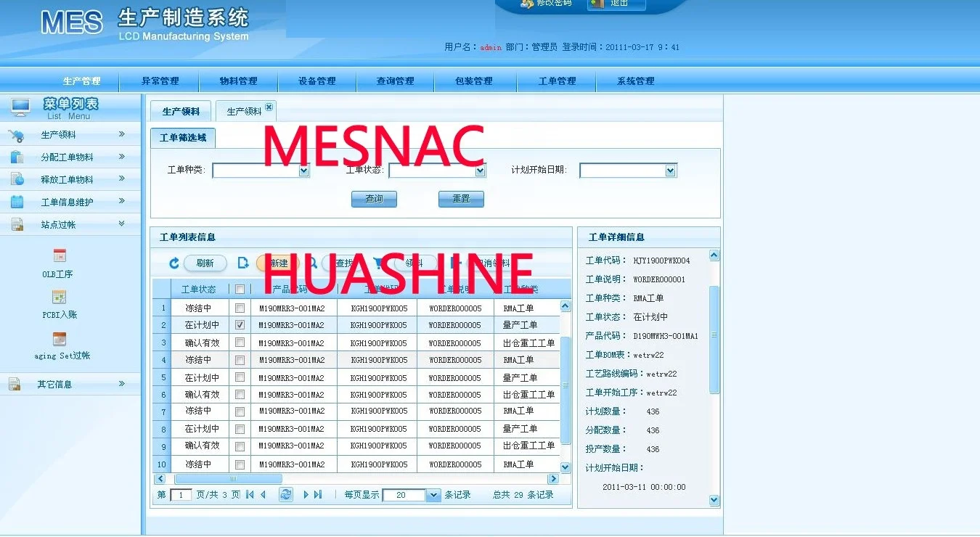Open the 异常管理 top menu

(160, 81)
